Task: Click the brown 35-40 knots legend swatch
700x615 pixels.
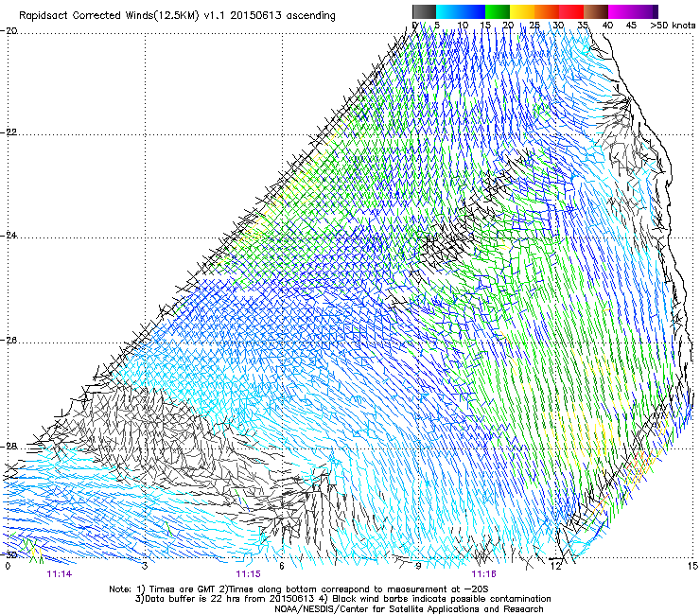Action: click(596, 11)
